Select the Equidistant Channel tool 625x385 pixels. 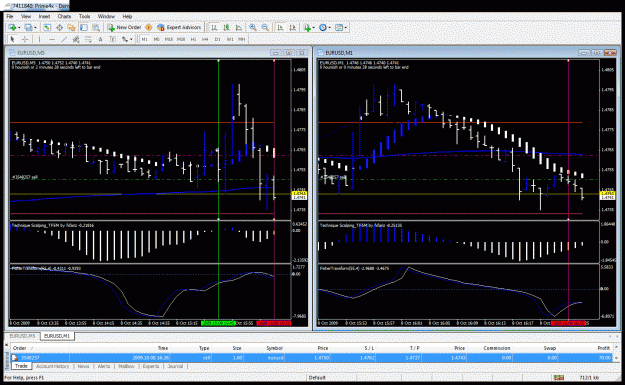click(76, 39)
